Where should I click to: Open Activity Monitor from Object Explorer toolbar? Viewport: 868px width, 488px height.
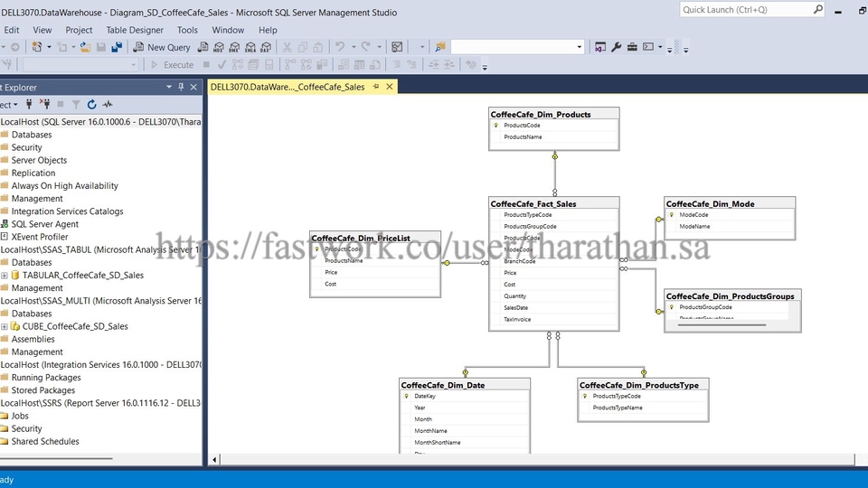pos(108,105)
